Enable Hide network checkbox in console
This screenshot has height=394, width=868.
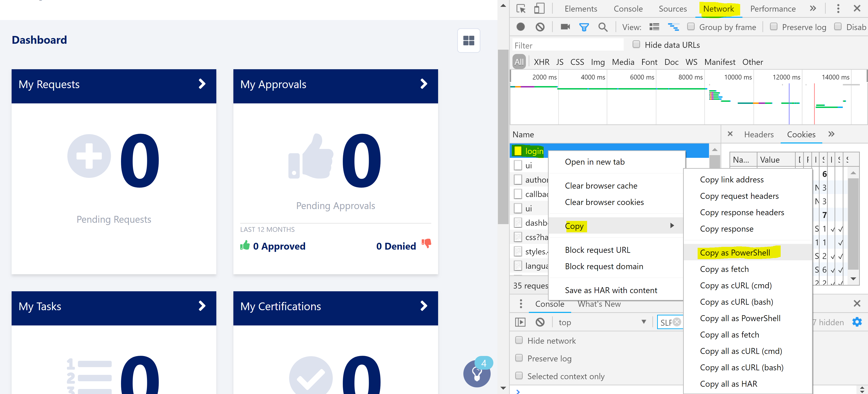[519, 340]
